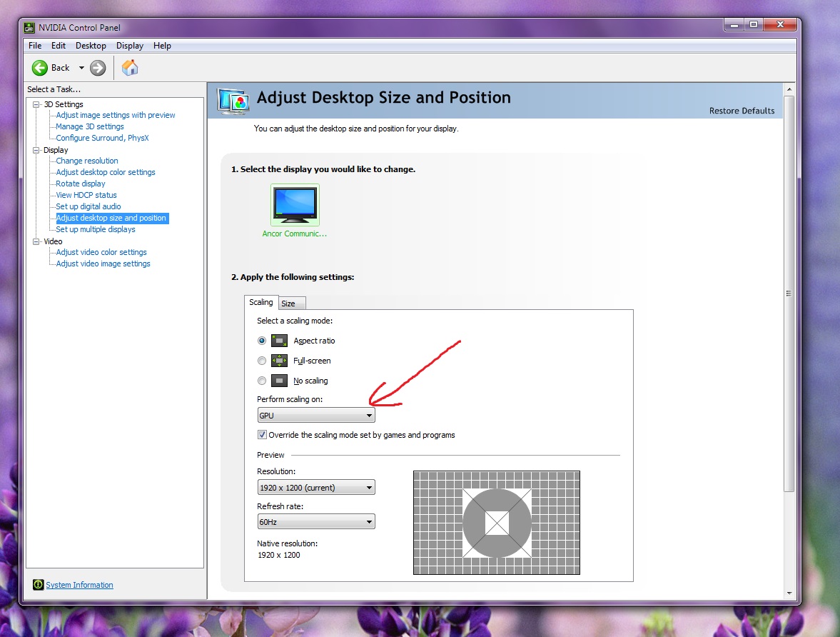The height and width of the screenshot is (637, 840).
Task: Open Change resolution task
Action: pos(87,161)
